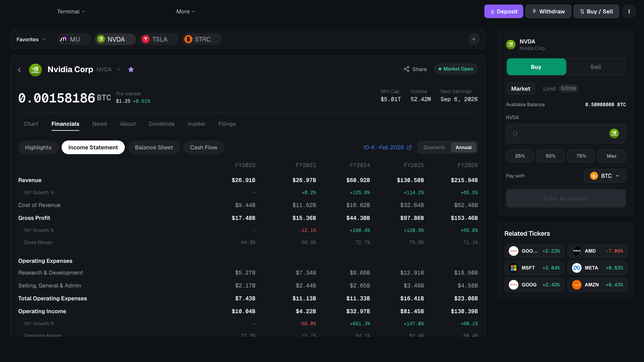Select the Sell side toggle

595,67
